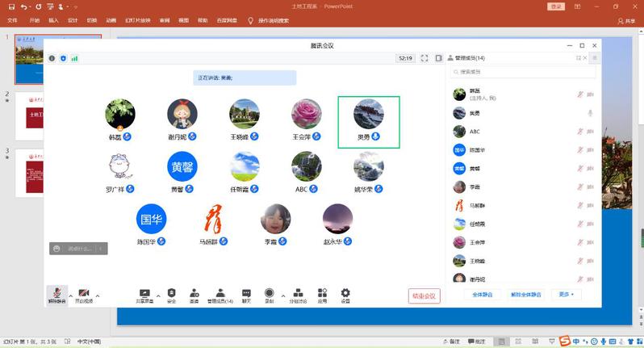Viewport: 644px width, 348px height.
Task: Expand recording options arrow
Action: click(283, 296)
